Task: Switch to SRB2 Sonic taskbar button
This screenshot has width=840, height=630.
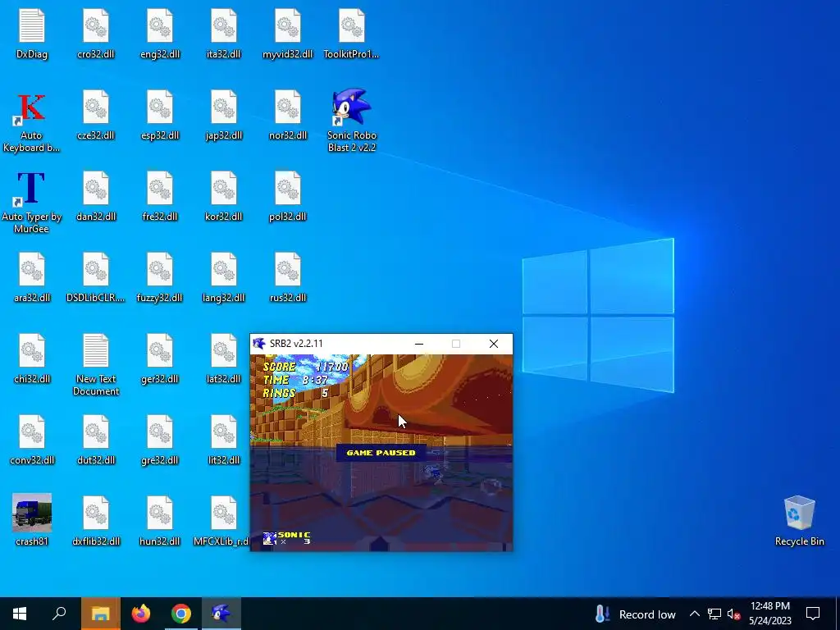Action: pos(221,614)
